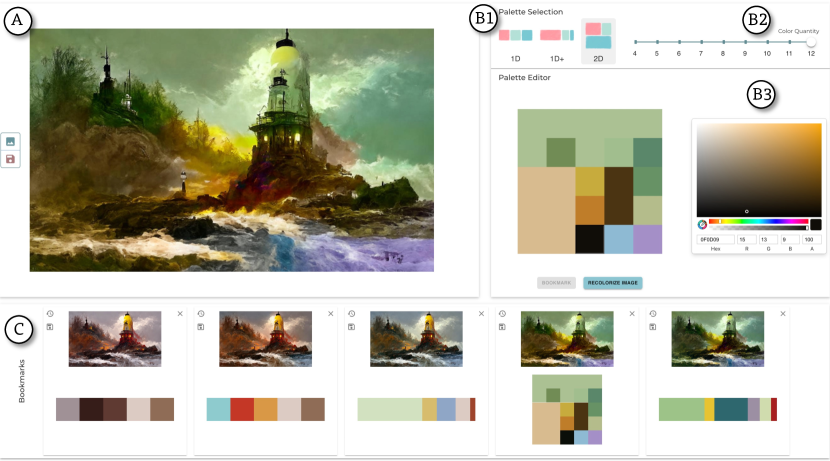The width and height of the screenshot is (830, 461).
Task: Select the small dark green swatch in palette editor
Action: pyautogui.click(x=561, y=152)
